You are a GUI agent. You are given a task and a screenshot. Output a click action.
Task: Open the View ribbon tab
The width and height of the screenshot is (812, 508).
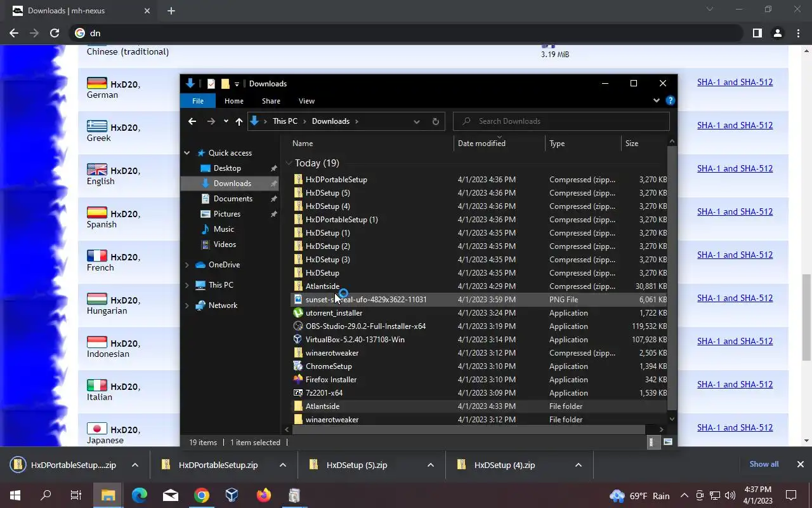306,101
